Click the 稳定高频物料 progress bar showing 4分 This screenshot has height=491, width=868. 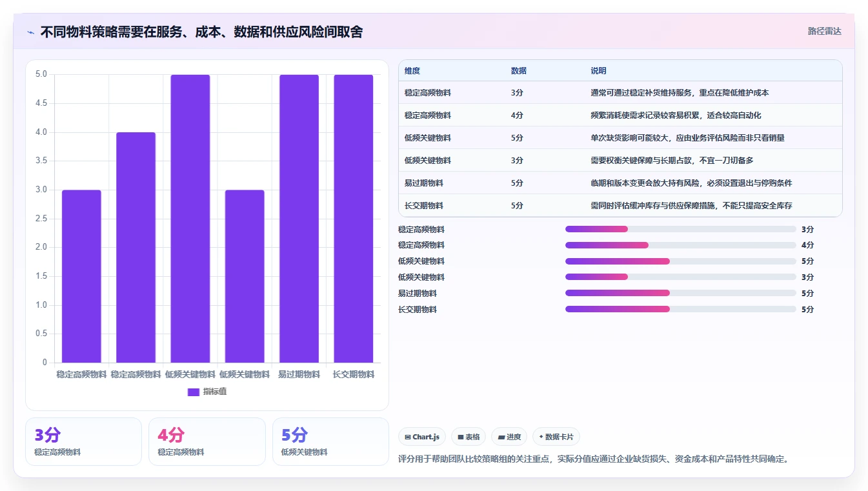coord(681,245)
